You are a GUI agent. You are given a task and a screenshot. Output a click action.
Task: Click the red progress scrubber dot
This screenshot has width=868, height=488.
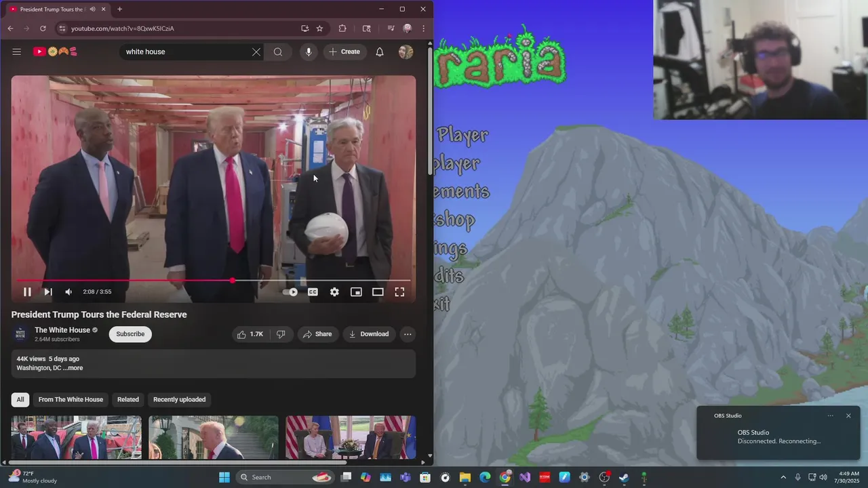tap(233, 281)
